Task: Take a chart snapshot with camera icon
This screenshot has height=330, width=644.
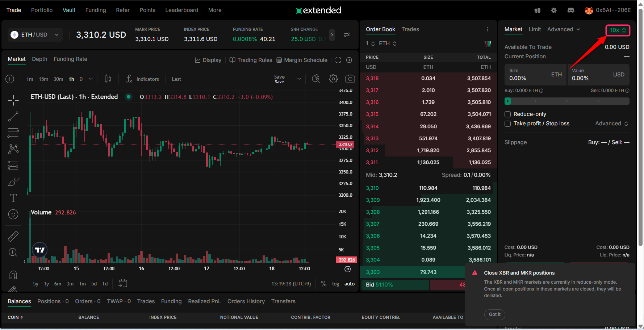Action: click(350, 79)
